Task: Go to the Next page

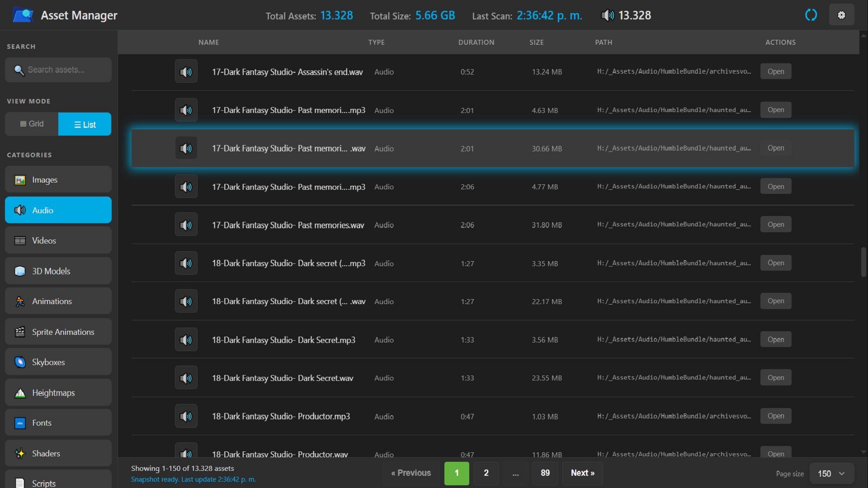Action: pyautogui.click(x=582, y=473)
